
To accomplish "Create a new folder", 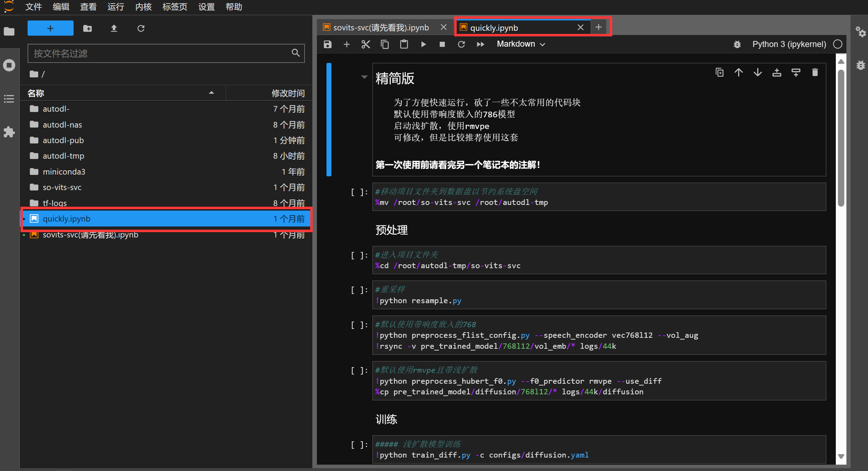I will [87, 28].
